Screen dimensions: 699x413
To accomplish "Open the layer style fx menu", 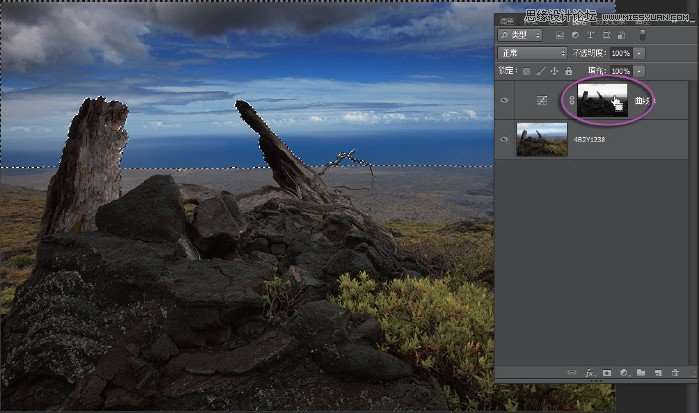I will pyautogui.click(x=587, y=372).
